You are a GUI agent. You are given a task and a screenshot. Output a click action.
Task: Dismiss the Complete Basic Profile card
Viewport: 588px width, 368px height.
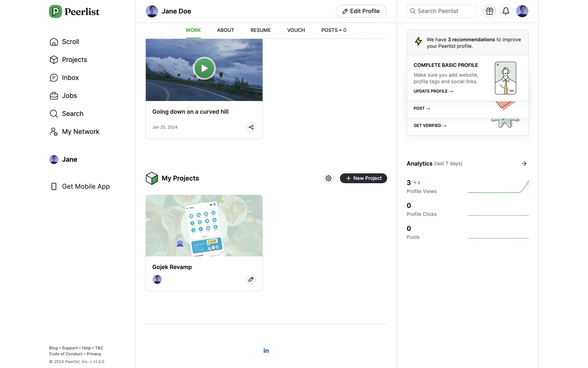498,65
